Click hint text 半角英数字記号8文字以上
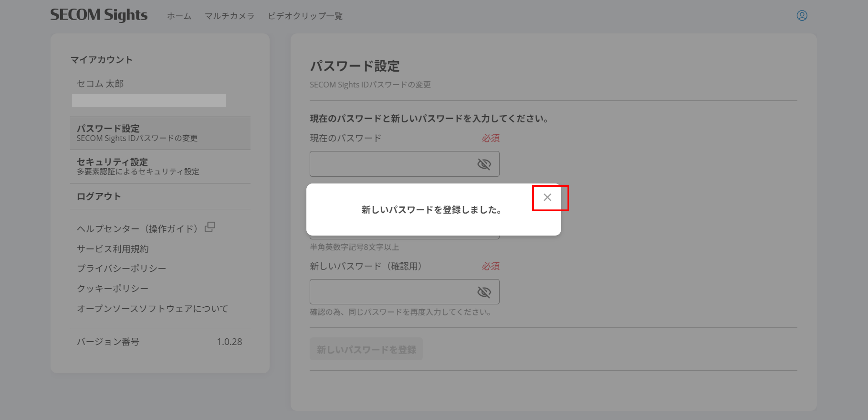The width and height of the screenshot is (868, 420). pyautogui.click(x=354, y=247)
